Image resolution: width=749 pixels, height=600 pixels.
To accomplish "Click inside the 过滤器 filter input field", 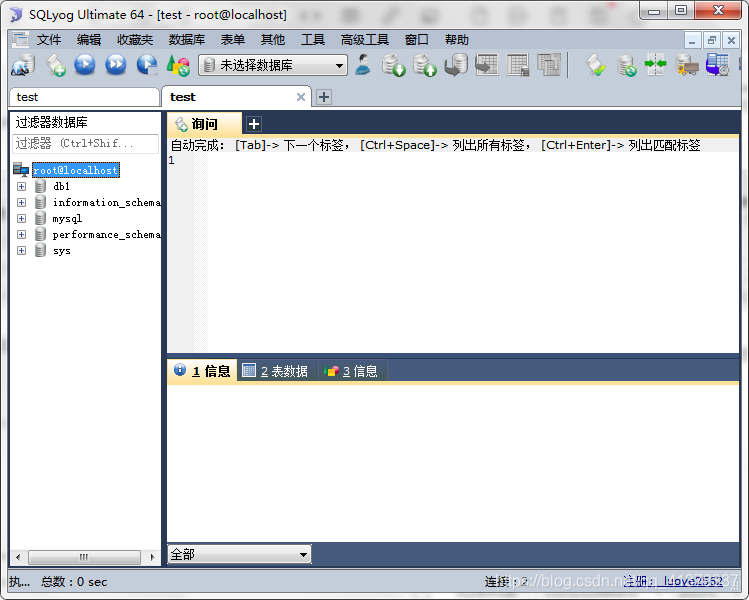I will pos(86,143).
